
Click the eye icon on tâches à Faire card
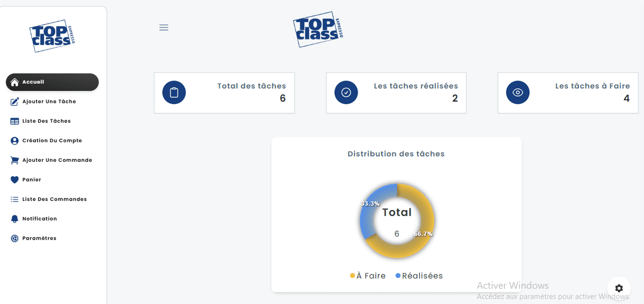[518, 92]
